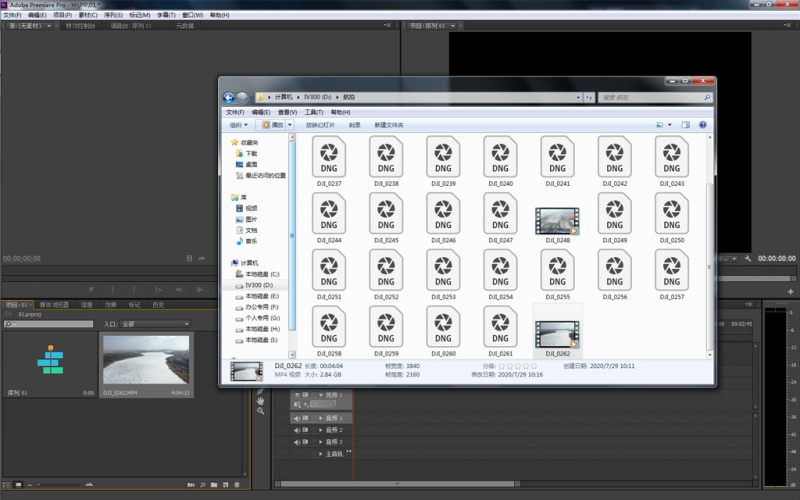Click 刻录 in Explorer toolbar

pyautogui.click(x=355, y=125)
